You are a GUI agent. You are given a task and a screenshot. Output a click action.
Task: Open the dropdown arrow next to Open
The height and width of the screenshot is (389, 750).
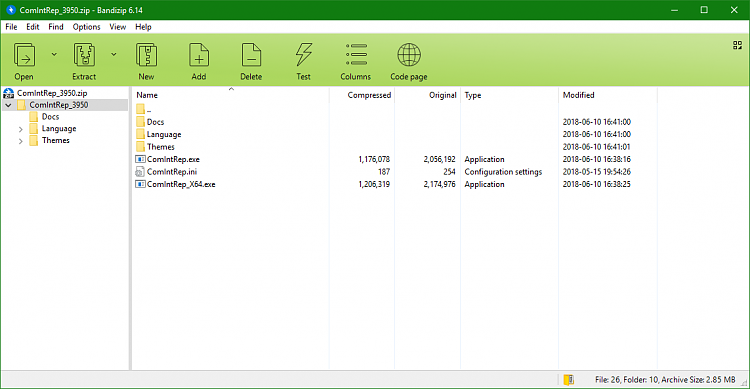[54, 55]
